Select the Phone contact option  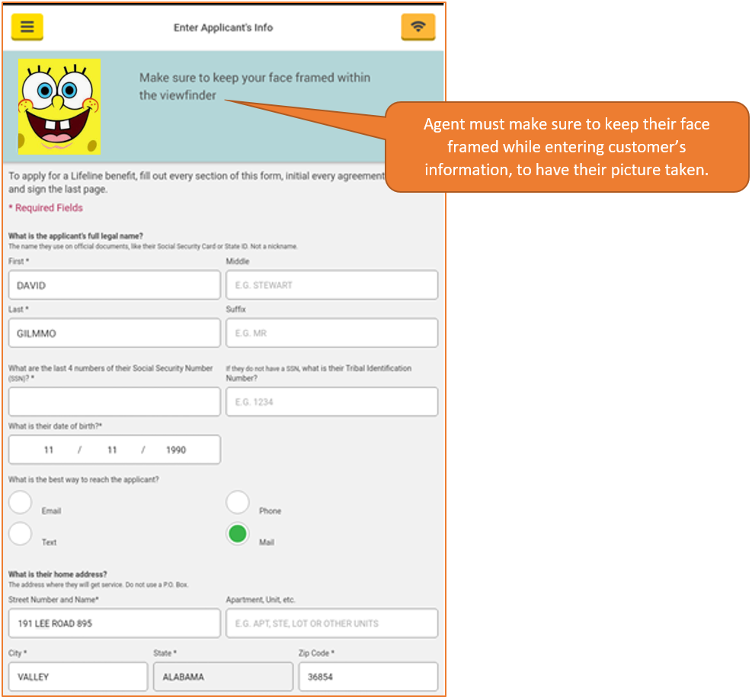click(x=238, y=503)
